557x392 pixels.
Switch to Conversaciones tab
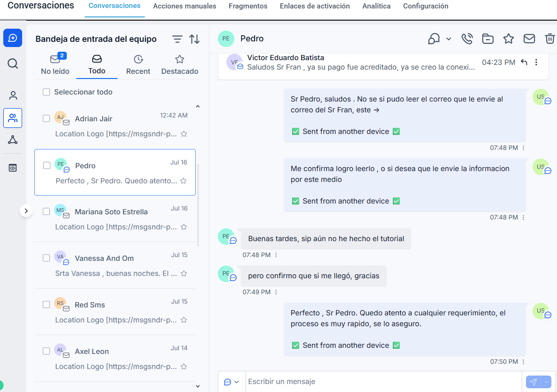click(x=114, y=6)
